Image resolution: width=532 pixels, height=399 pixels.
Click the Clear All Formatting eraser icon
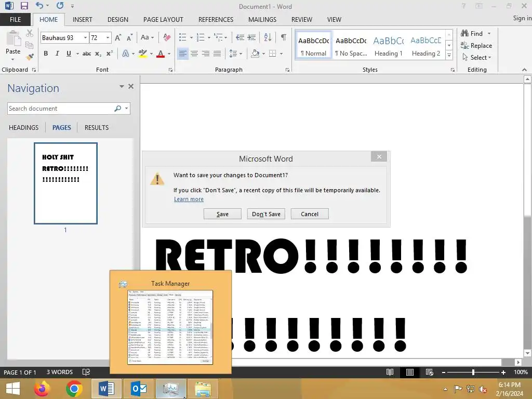pos(167,37)
